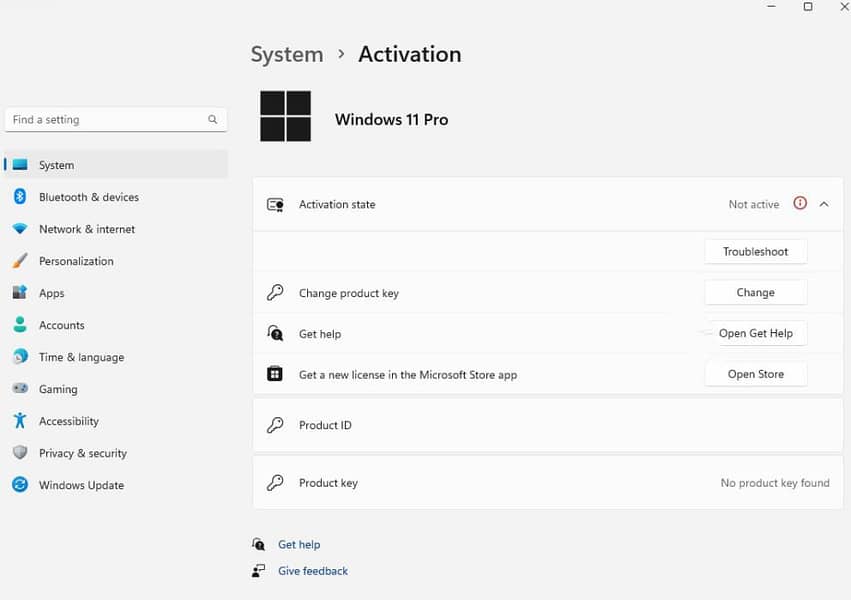The width and height of the screenshot is (851, 600).
Task: Click the icon beside Get help link
Action: pyautogui.click(x=259, y=544)
